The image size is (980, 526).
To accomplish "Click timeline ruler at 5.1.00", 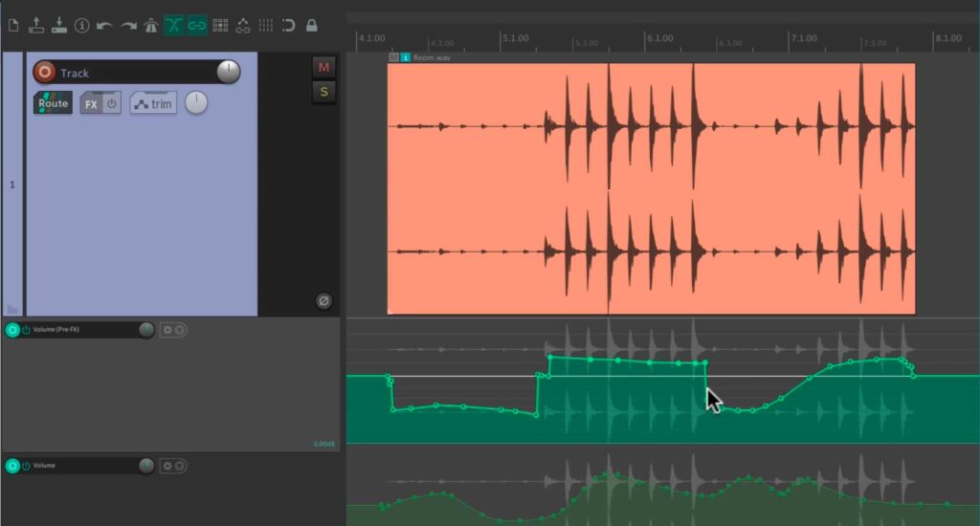I will 516,38.
